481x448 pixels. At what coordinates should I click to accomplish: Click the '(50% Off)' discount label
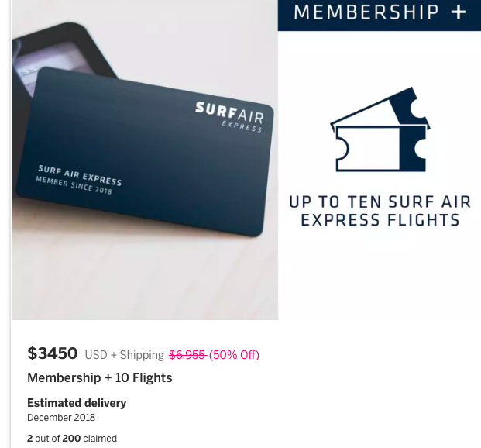234,355
